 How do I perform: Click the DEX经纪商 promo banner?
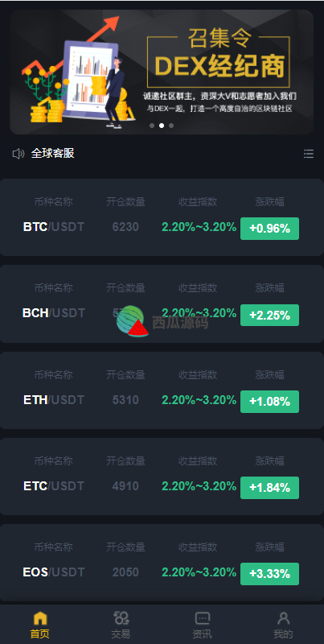coord(162,72)
